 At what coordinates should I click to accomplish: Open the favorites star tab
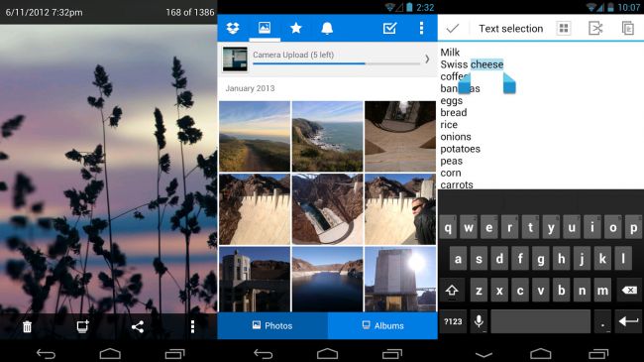tap(295, 28)
